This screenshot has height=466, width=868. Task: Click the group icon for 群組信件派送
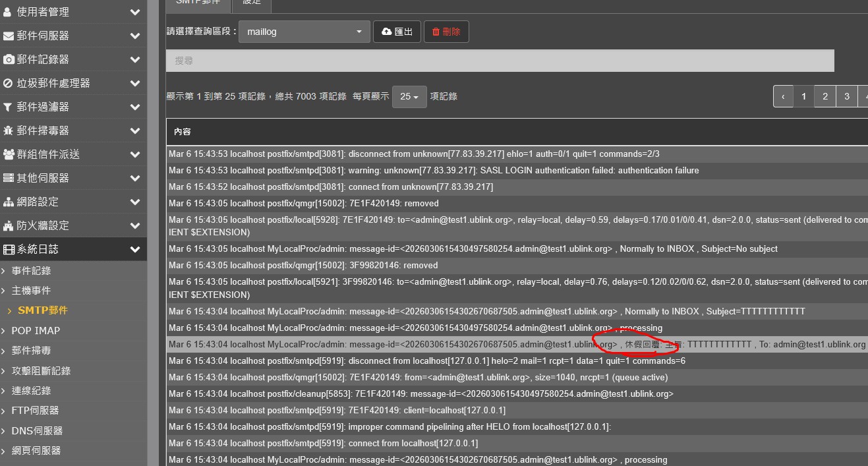9,154
